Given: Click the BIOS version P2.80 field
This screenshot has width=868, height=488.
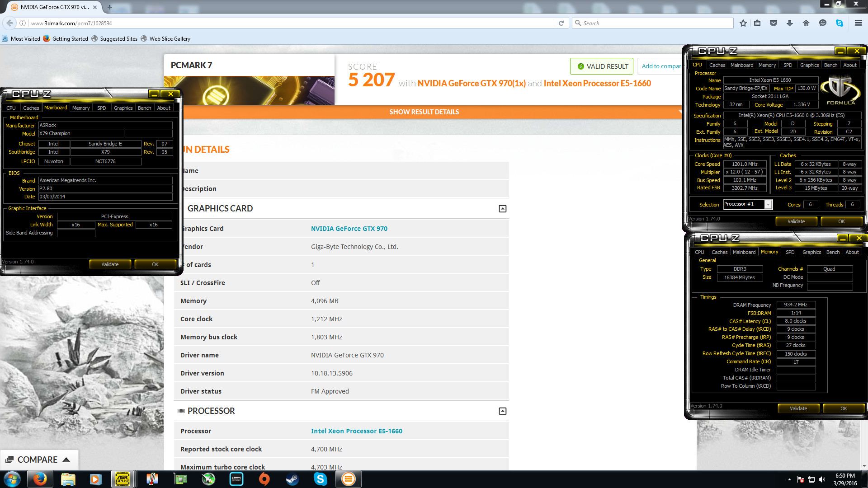Looking at the screenshot, I should point(105,189).
